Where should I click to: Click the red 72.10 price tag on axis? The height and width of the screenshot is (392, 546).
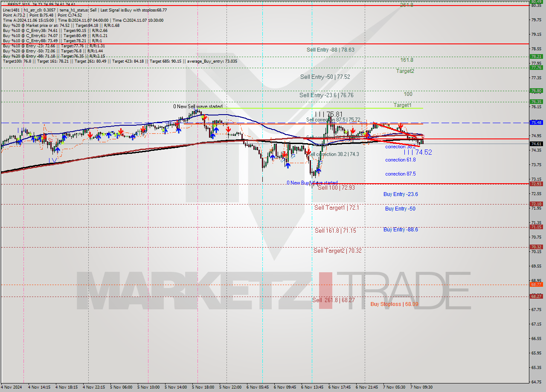[x=536, y=204]
